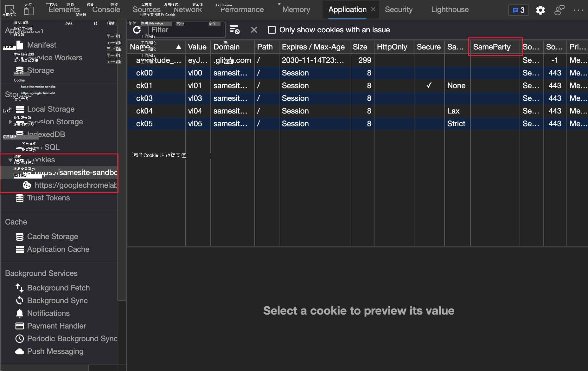Close the Application tab
This screenshot has width=588, height=371.
(x=373, y=10)
